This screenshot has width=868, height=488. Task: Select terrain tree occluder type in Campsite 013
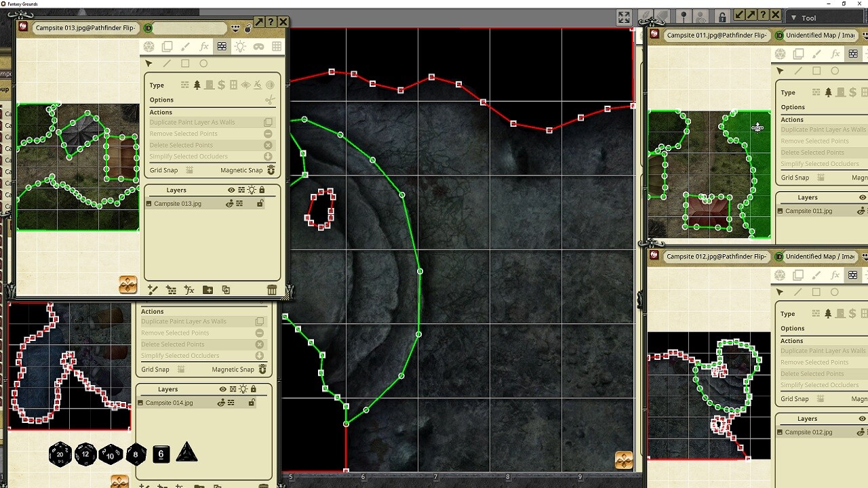(197, 85)
